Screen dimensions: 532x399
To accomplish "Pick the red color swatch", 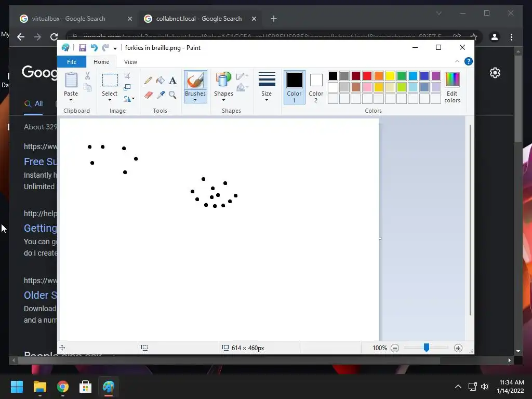I will coord(367,76).
